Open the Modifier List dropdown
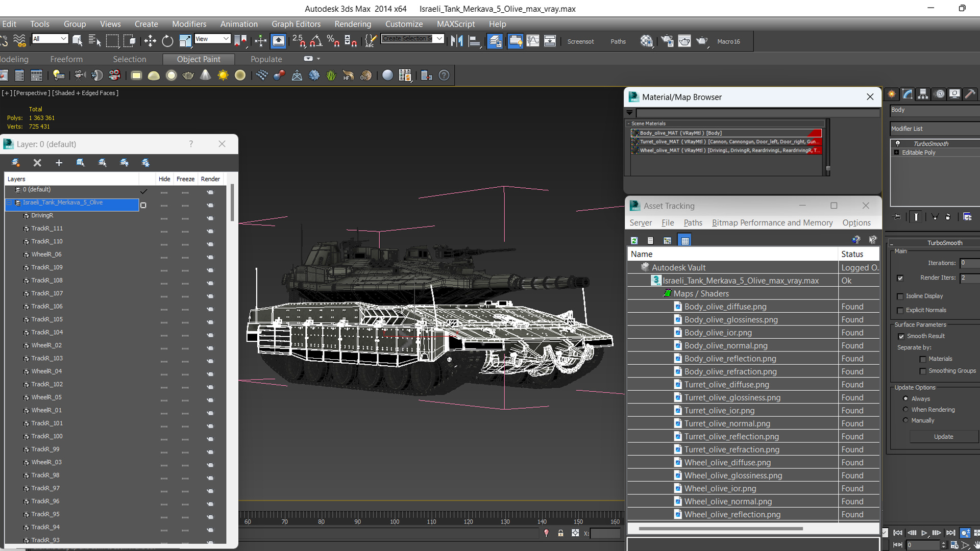 [935, 129]
